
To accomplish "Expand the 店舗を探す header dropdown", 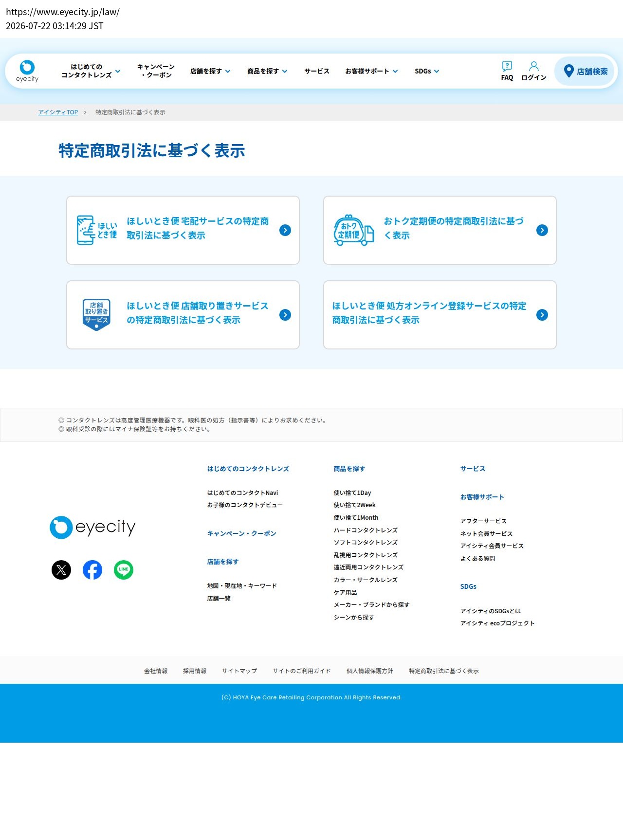I will click(210, 71).
